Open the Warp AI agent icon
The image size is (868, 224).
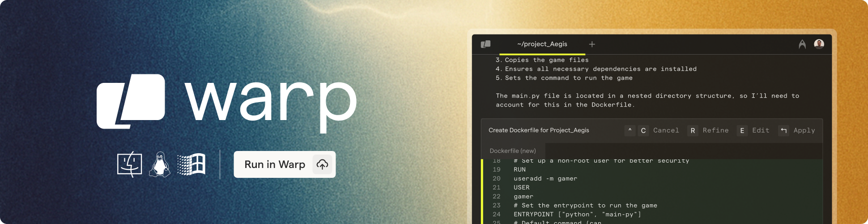point(802,44)
